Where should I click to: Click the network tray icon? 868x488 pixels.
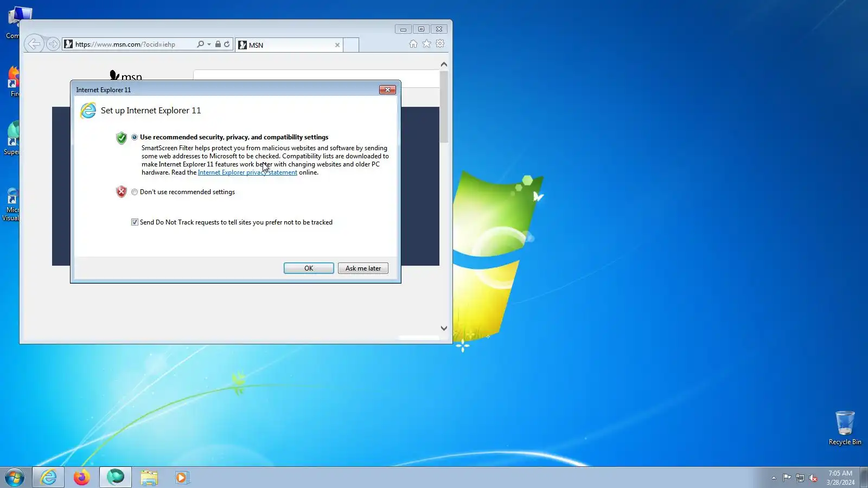(x=800, y=478)
